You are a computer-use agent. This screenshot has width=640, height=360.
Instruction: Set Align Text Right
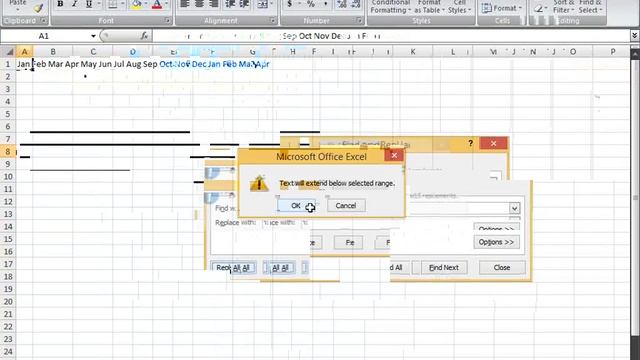213,4
